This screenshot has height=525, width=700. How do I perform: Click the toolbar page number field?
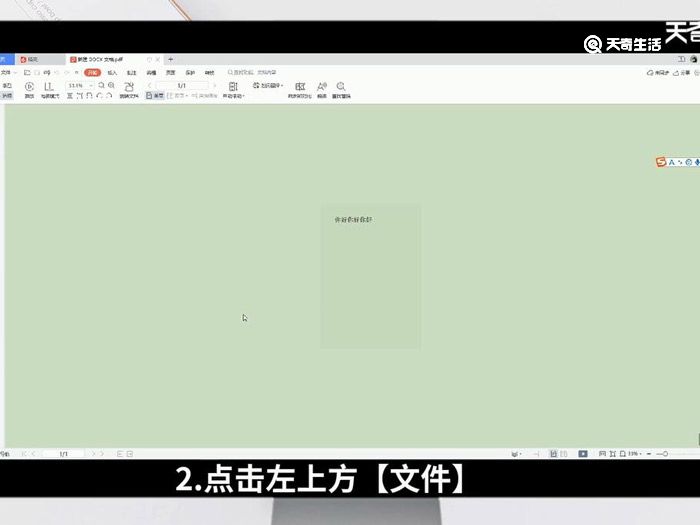pyautogui.click(x=182, y=85)
